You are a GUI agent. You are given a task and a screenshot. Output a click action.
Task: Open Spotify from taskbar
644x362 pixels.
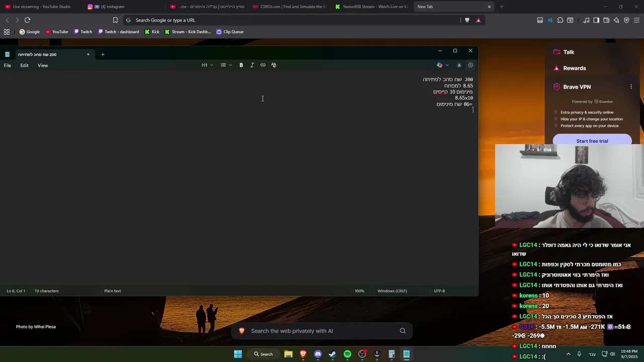tap(347, 354)
